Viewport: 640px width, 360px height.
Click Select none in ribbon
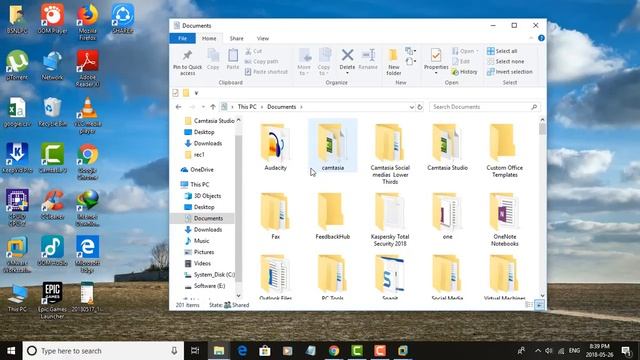click(505, 62)
